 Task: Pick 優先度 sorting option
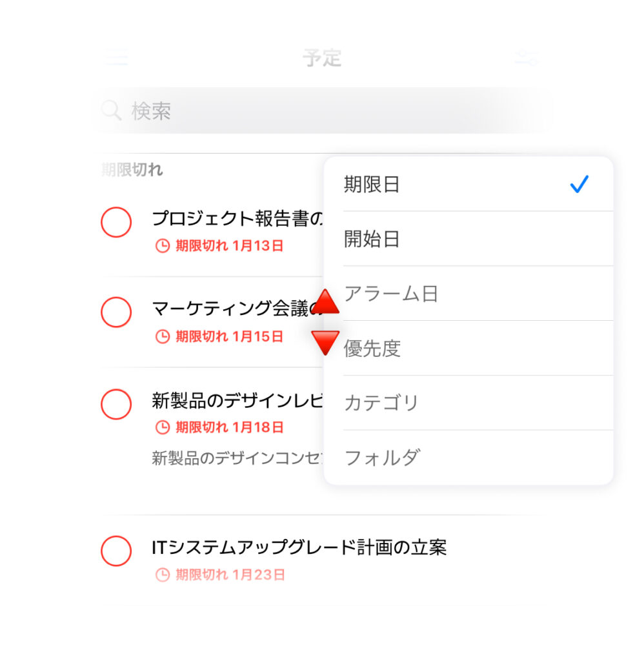click(468, 348)
